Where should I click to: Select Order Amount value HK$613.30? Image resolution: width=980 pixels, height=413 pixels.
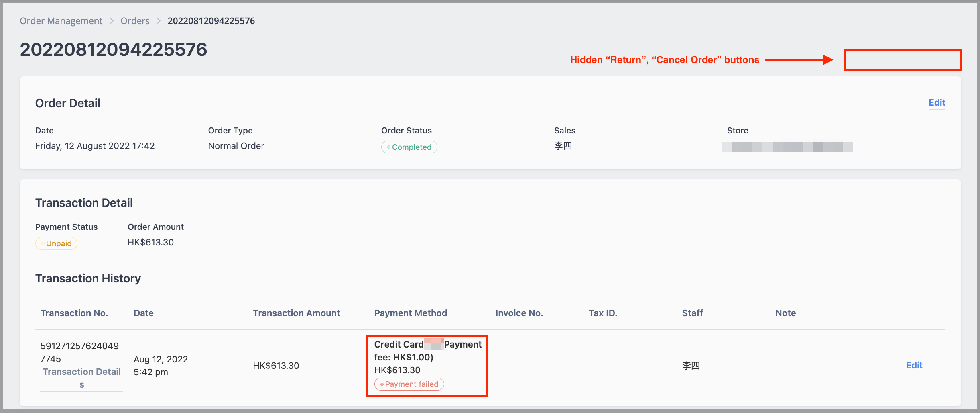click(x=150, y=242)
